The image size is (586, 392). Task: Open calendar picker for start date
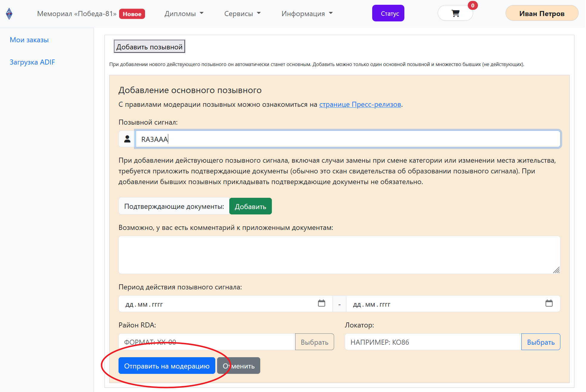(321, 303)
